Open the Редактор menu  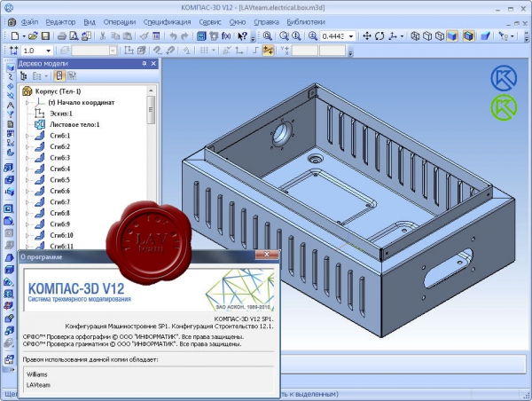tap(60, 22)
